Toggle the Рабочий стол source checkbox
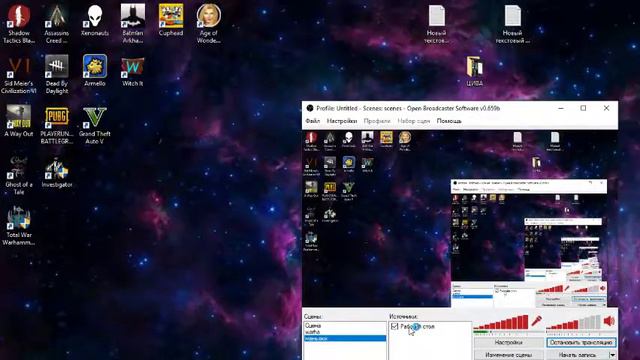640x360 pixels. pyautogui.click(x=394, y=326)
